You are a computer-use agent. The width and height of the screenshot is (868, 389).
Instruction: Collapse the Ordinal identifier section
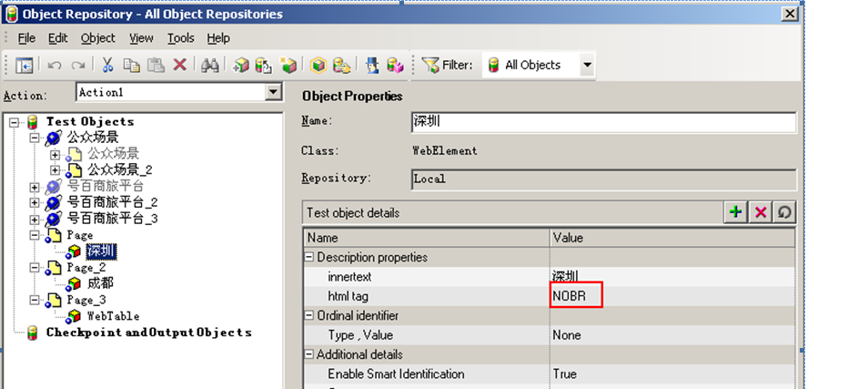coord(309,316)
